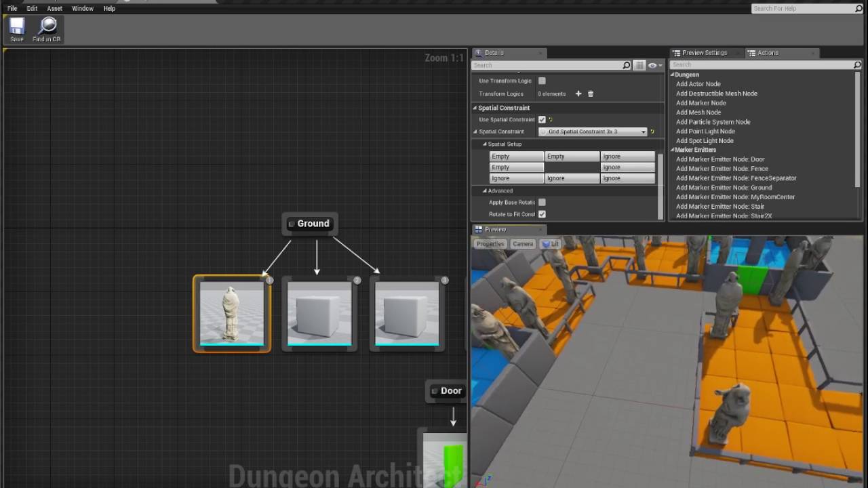The height and width of the screenshot is (488, 868).
Task: Collapse the Advanced group
Action: click(x=485, y=190)
